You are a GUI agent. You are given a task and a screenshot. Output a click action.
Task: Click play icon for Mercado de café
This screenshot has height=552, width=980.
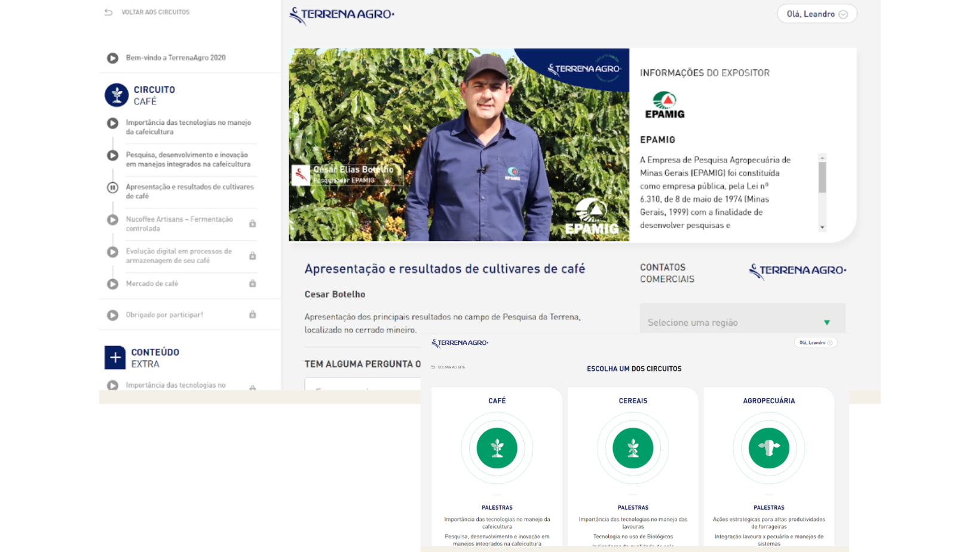112,284
